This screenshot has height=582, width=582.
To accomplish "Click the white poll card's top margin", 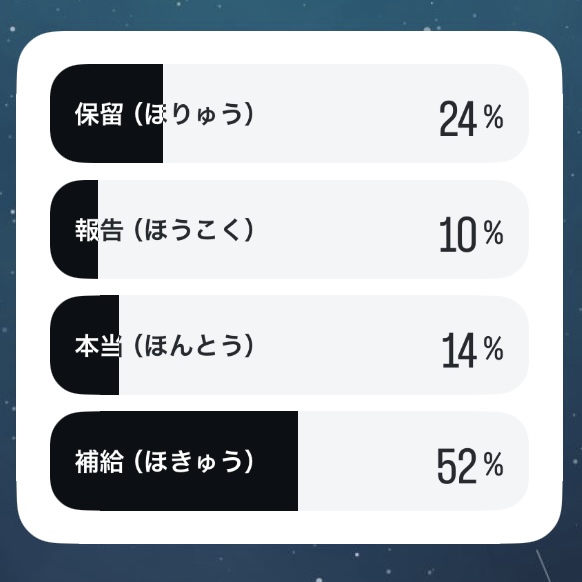I will 289,48.
